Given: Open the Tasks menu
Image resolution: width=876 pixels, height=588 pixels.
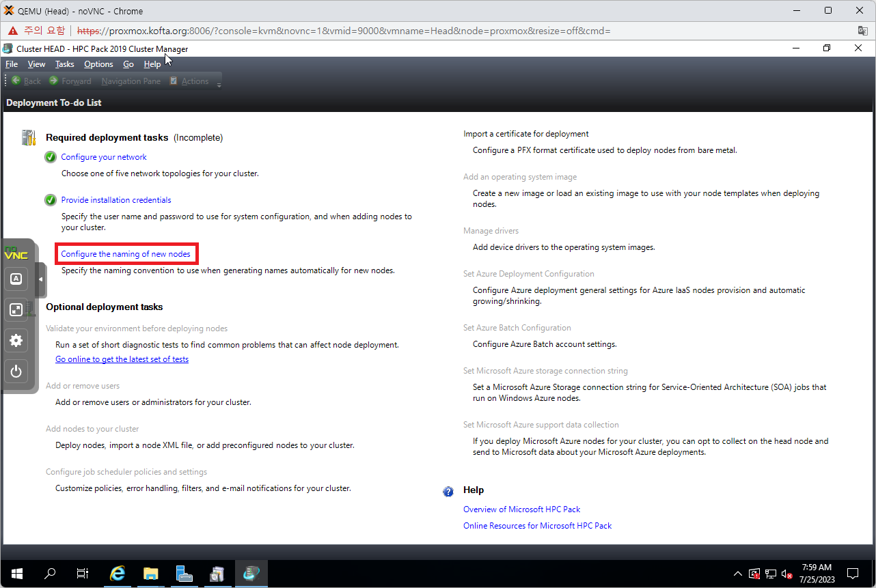Looking at the screenshot, I should 65,64.
